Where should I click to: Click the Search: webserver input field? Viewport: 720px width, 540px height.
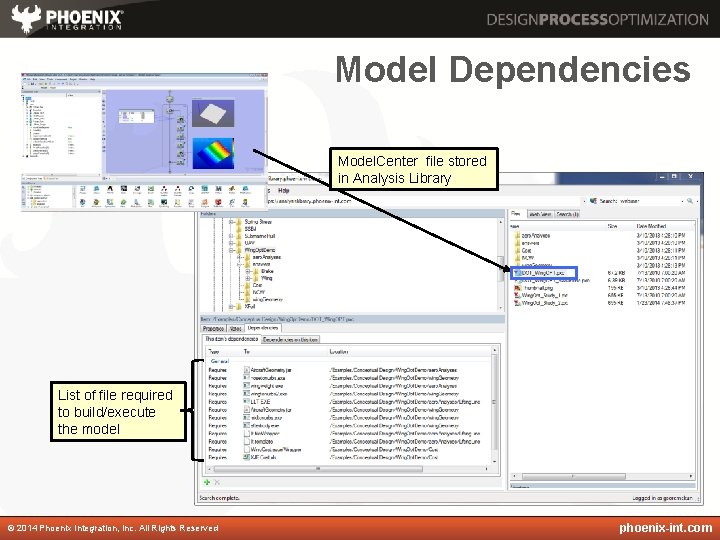pyautogui.click(x=638, y=201)
